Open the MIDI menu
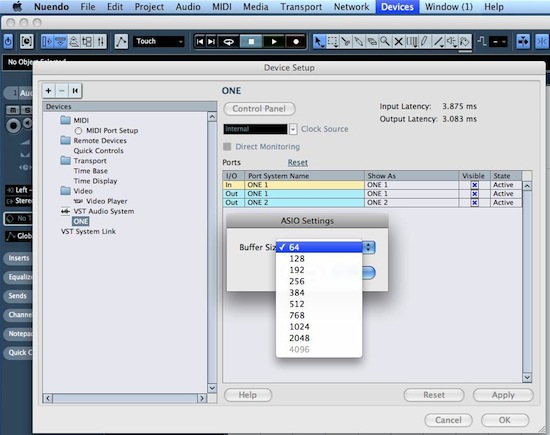The height and width of the screenshot is (435, 550). click(222, 7)
